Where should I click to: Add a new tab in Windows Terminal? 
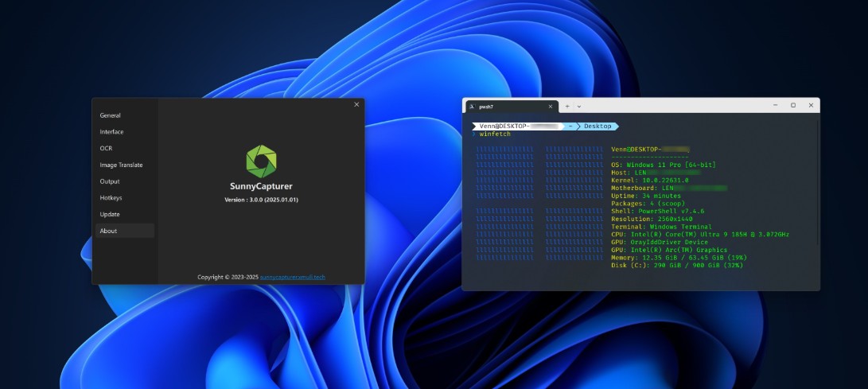pos(567,107)
